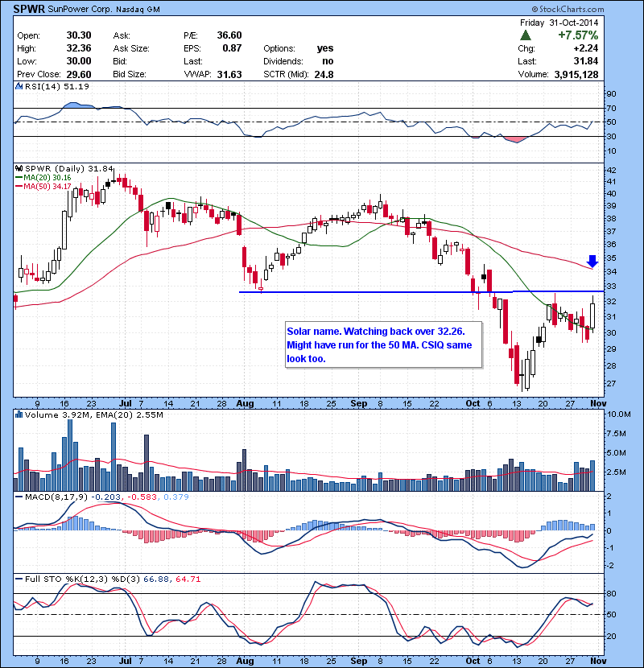
Task: Click the MA(50) 34.17 legend text
Action: pos(47,187)
